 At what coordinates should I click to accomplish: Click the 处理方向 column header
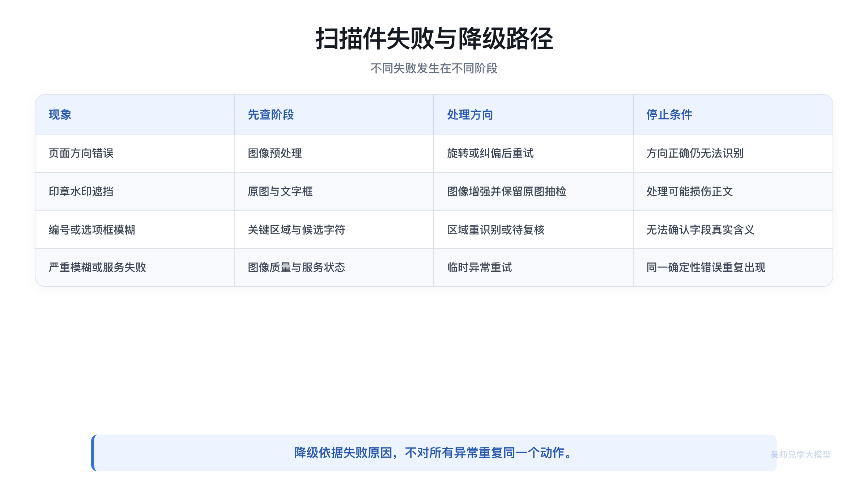pyautogui.click(x=533, y=115)
